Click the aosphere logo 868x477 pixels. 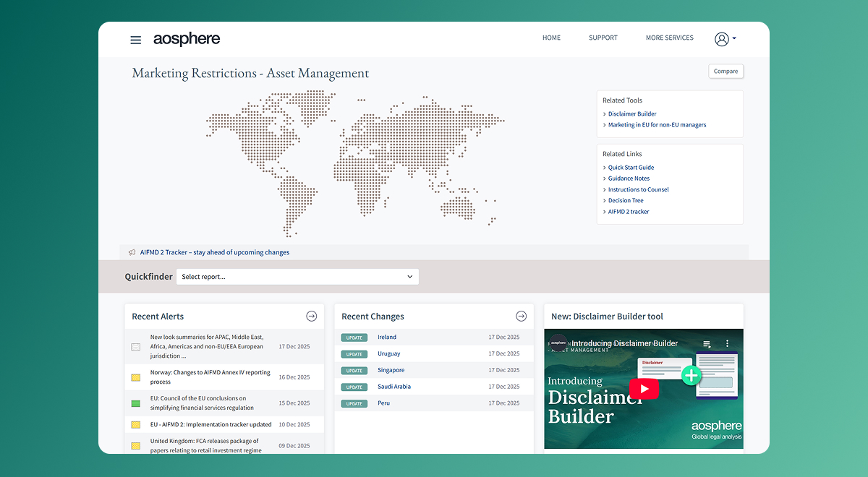point(187,39)
